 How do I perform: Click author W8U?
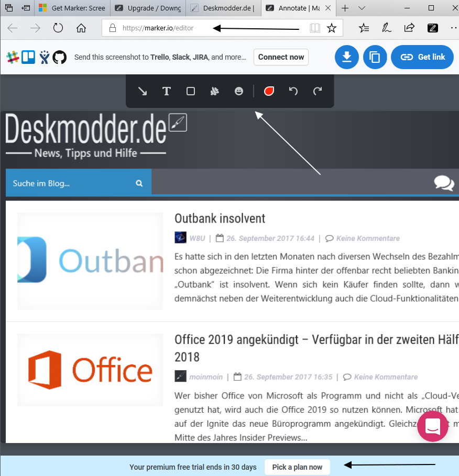click(197, 238)
